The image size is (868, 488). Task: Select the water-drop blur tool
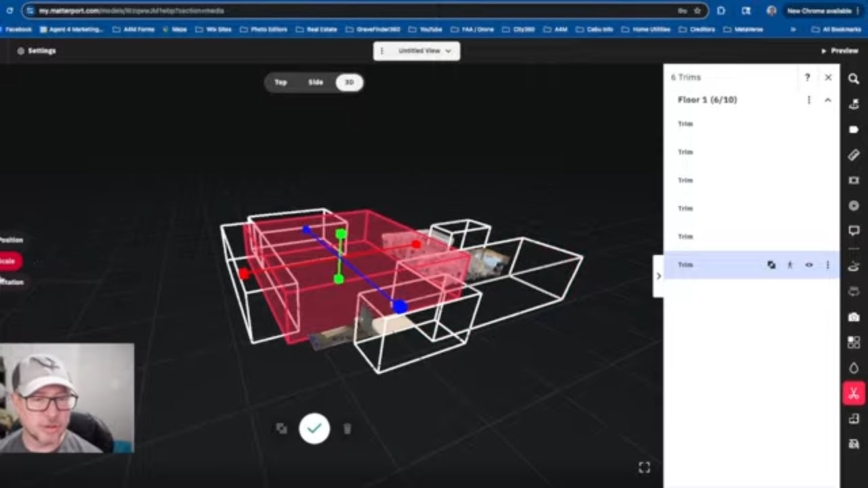[854, 368]
